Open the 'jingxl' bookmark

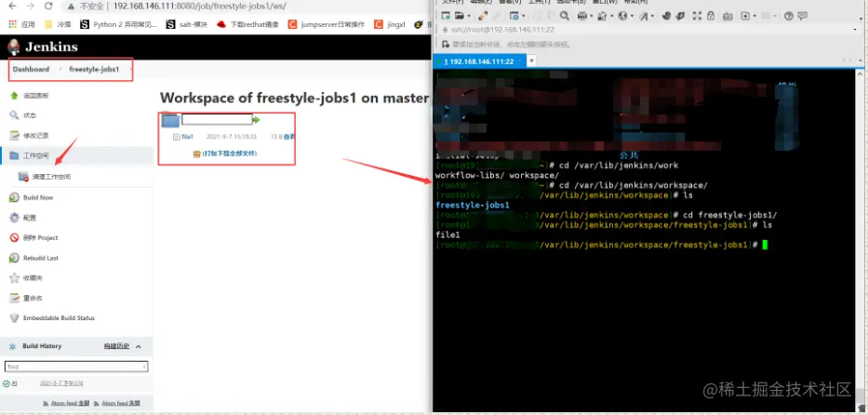pos(390,24)
